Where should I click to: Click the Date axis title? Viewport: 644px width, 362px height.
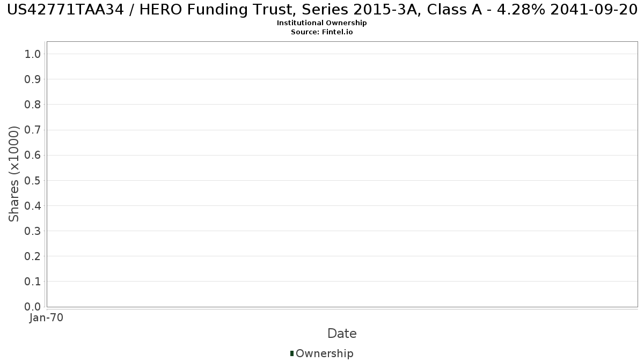[x=342, y=334]
